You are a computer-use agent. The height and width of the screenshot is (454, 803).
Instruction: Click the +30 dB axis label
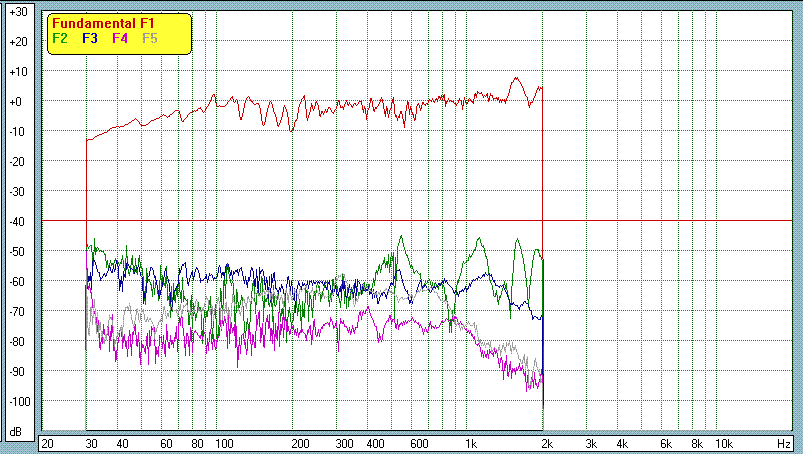coord(18,12)
